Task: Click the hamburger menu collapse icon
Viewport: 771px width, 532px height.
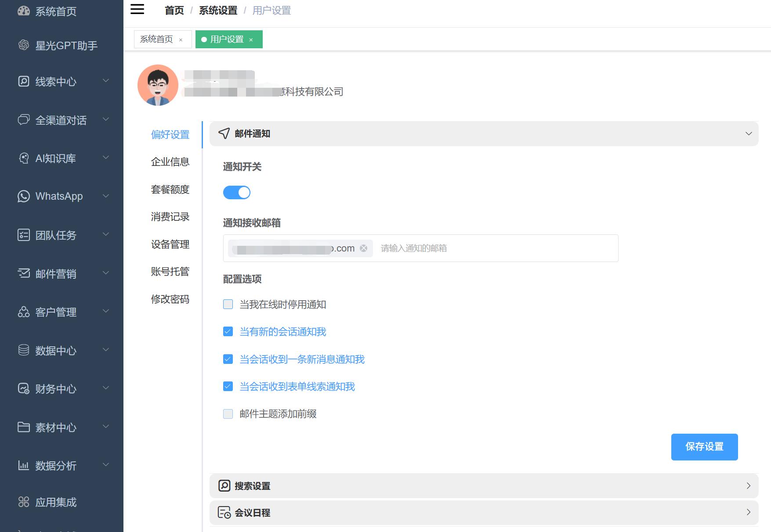Action: tap(137, 9)
